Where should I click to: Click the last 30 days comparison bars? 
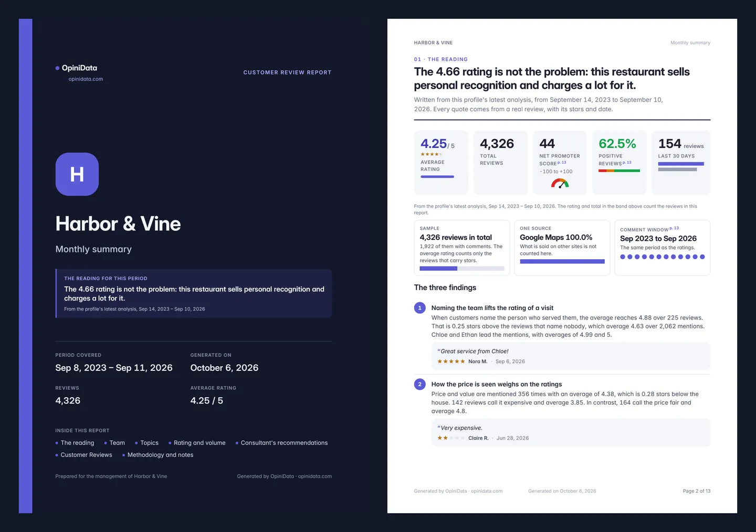(681, 167)
